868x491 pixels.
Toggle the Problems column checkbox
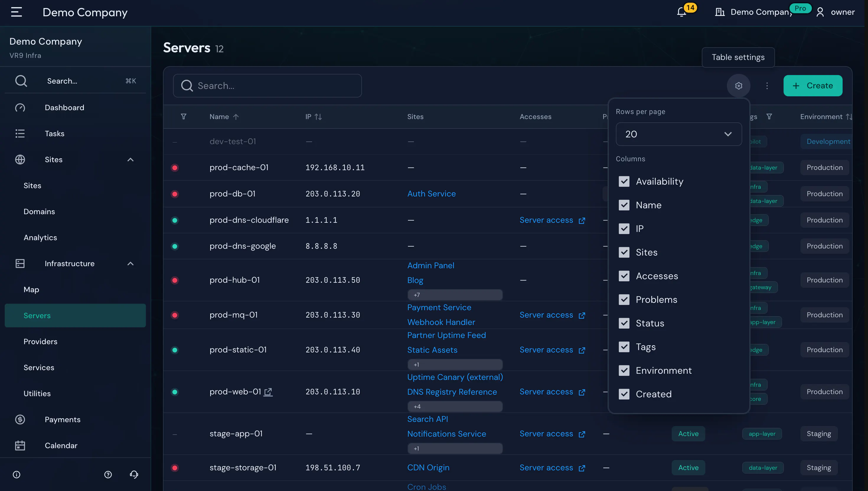(x=624, y=300)
